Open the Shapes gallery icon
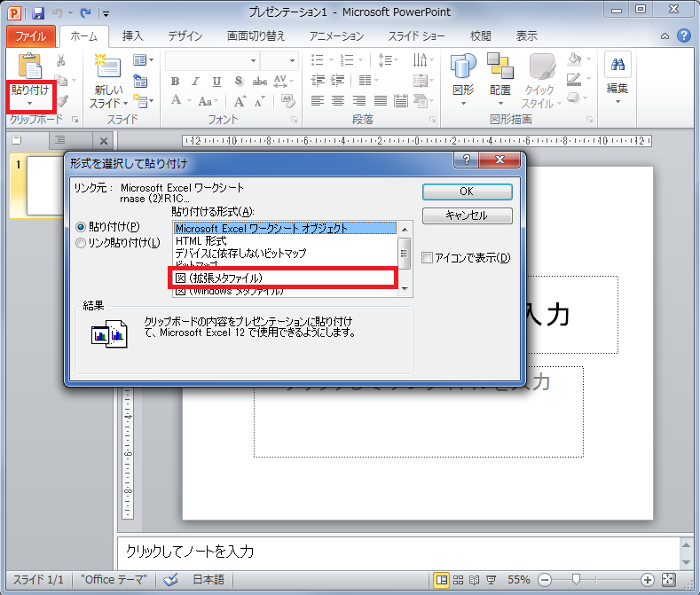This screenshot has width=700, height=595. [x=463, y=68]
